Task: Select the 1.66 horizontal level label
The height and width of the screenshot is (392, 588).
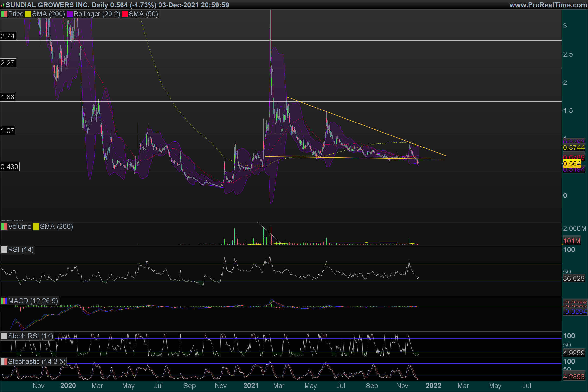Action: point(8,97)
